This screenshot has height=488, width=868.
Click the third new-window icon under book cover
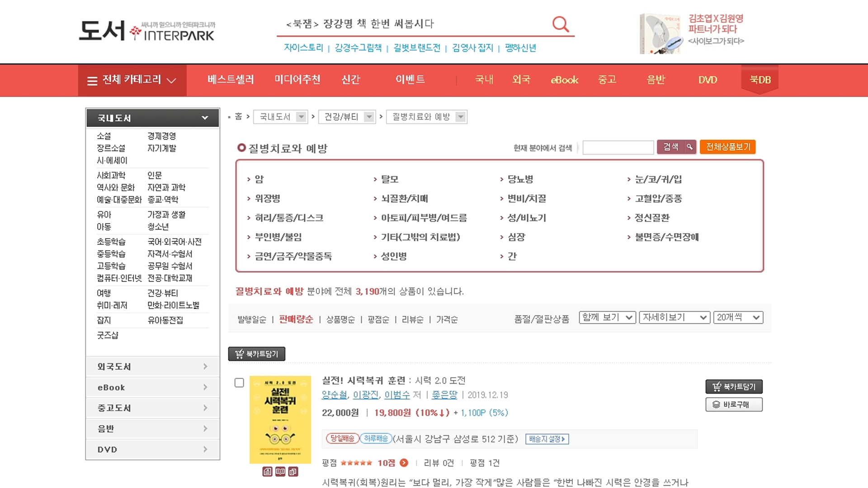(x=293, y=472)
